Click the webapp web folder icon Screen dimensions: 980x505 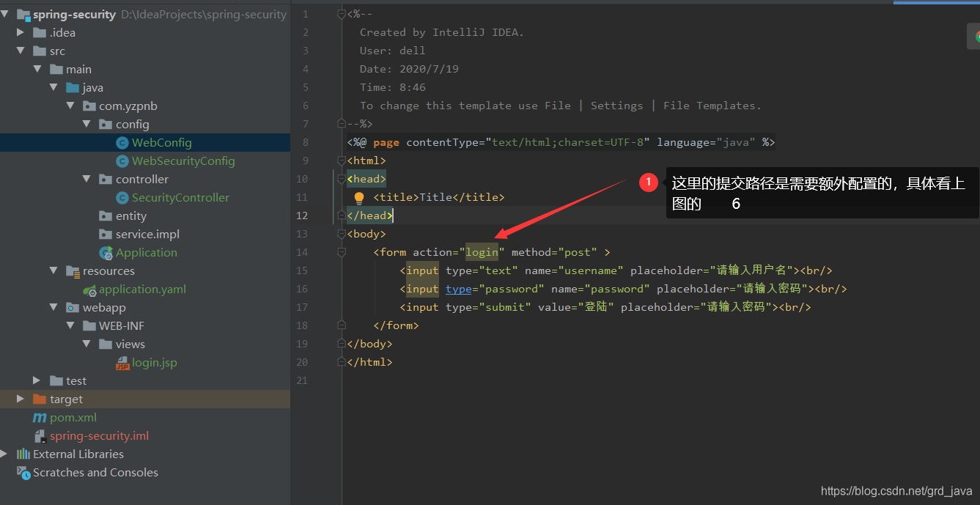[x=73, y=307]
